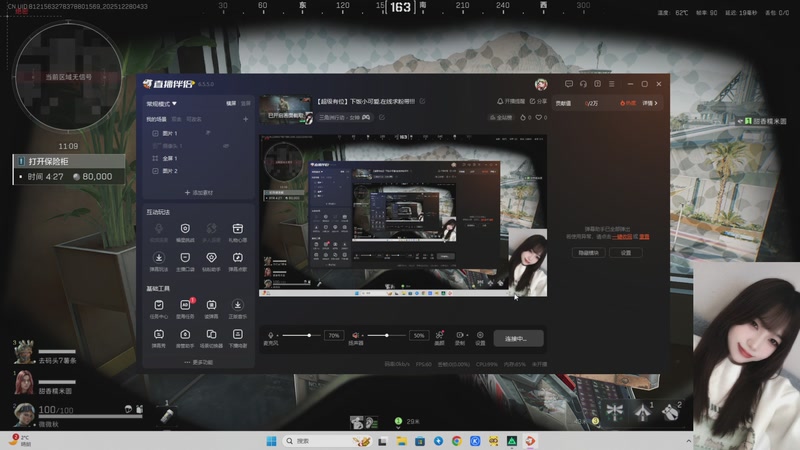Click the 开播提醒 bell reminder

click(511, 101)
